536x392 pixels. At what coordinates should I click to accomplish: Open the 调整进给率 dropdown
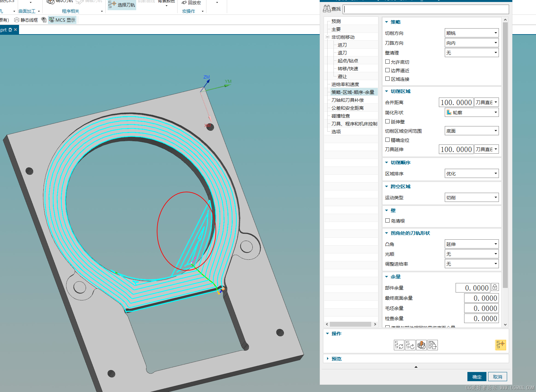(472, 264)
